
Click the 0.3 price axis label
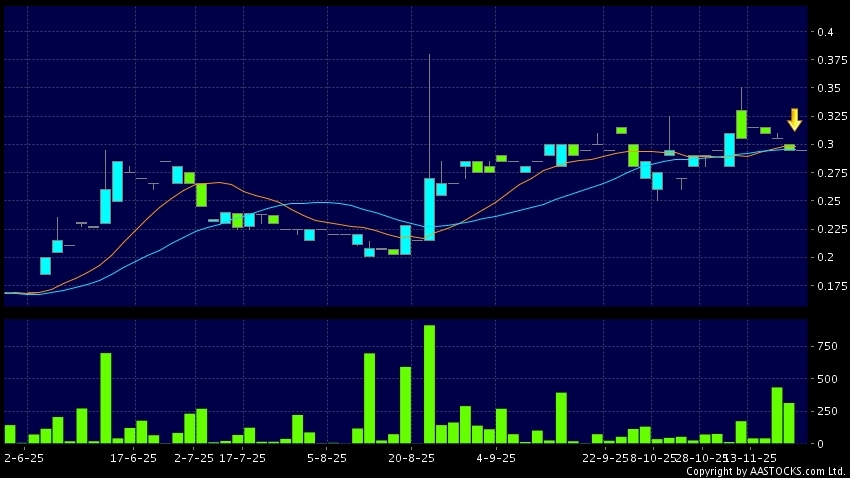825,145
